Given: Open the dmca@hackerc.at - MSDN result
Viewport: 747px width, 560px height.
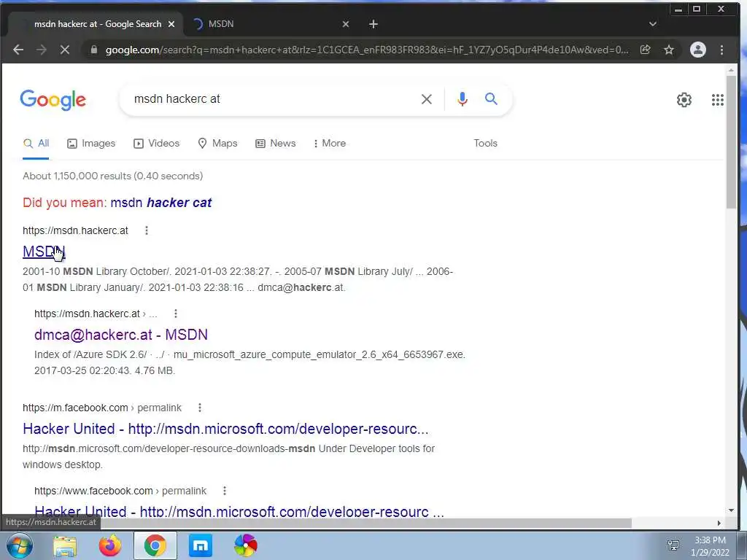Looking at the screenshot, I should pyautogui.click(x=121, y=334).
